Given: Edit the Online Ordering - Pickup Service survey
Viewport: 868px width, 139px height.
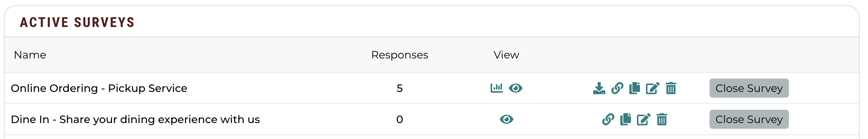Looking at the screenshot, I should click(x=653, y=88).
